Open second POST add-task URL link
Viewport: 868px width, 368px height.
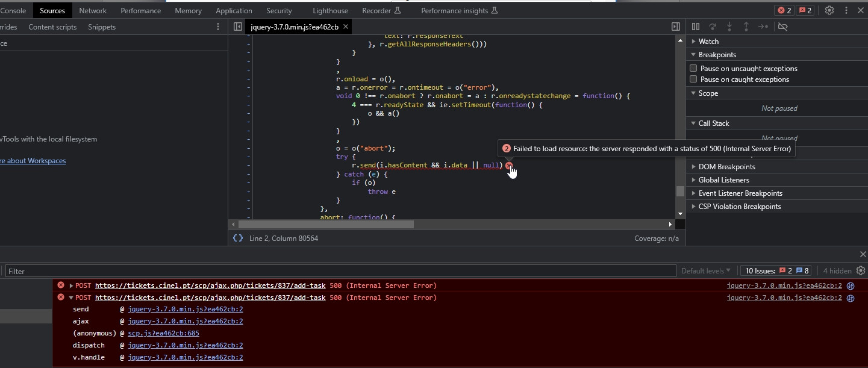pyautogui.click(x=210, y=298)
